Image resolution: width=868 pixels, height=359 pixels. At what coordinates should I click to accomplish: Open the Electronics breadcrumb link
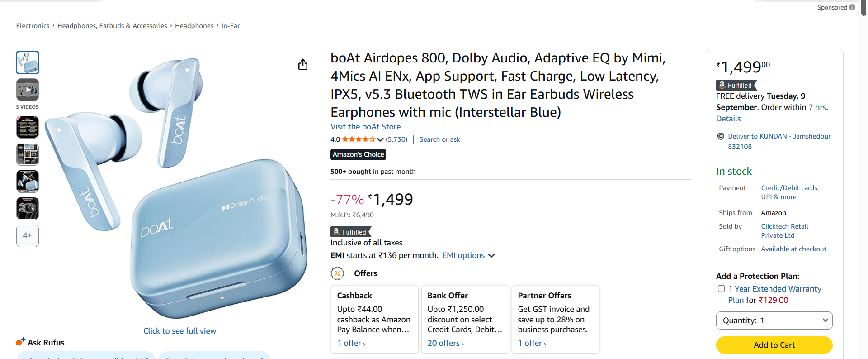click(33, 26)
